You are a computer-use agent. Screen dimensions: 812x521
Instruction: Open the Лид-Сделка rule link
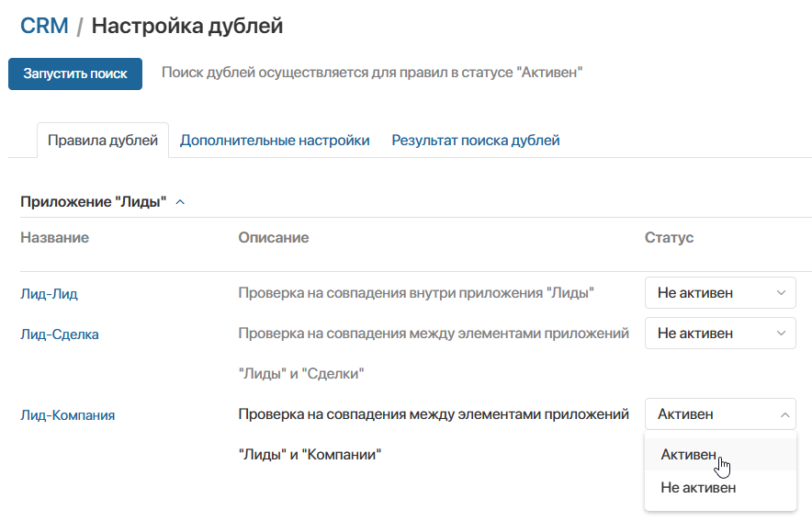60,334
